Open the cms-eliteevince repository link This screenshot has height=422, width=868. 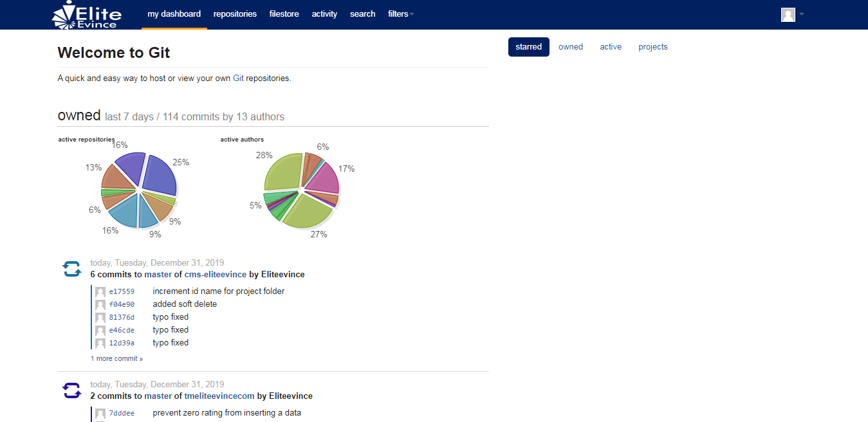pyautogui.click(x=216, y=275)
